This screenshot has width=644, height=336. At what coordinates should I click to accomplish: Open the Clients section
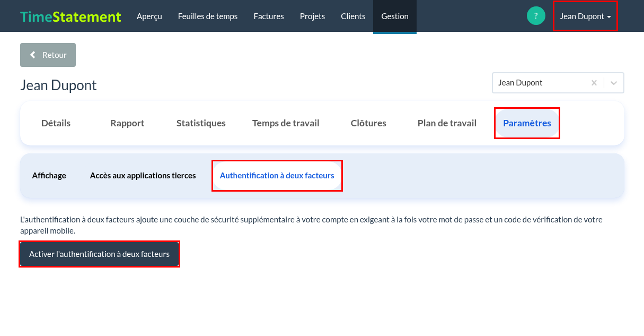[353, 16]
